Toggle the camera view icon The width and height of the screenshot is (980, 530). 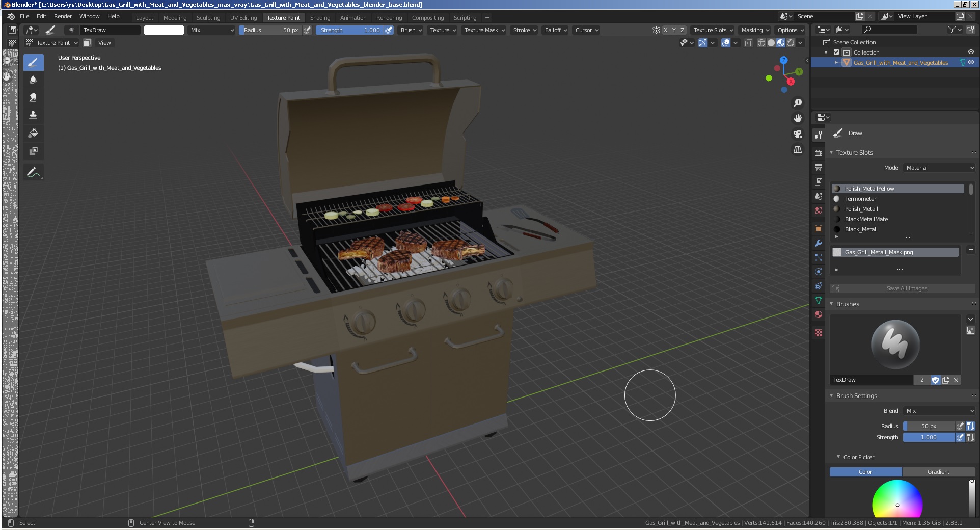[x=798, y=134]
